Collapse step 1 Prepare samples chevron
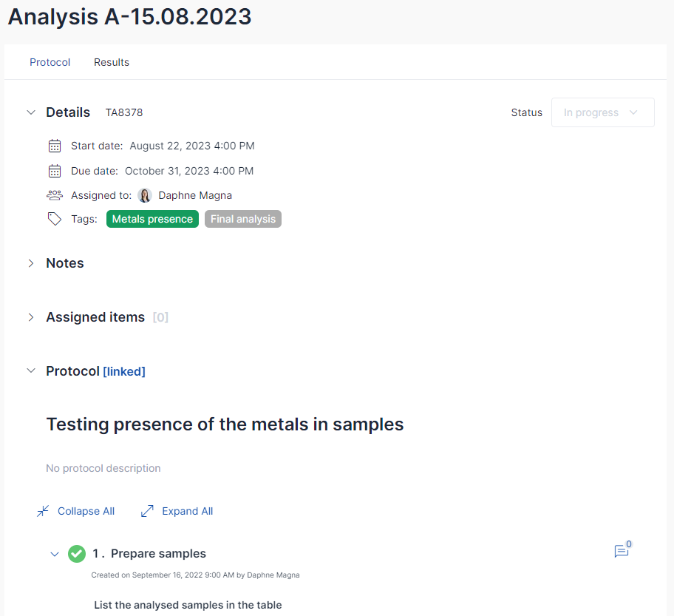 [55, 554]
